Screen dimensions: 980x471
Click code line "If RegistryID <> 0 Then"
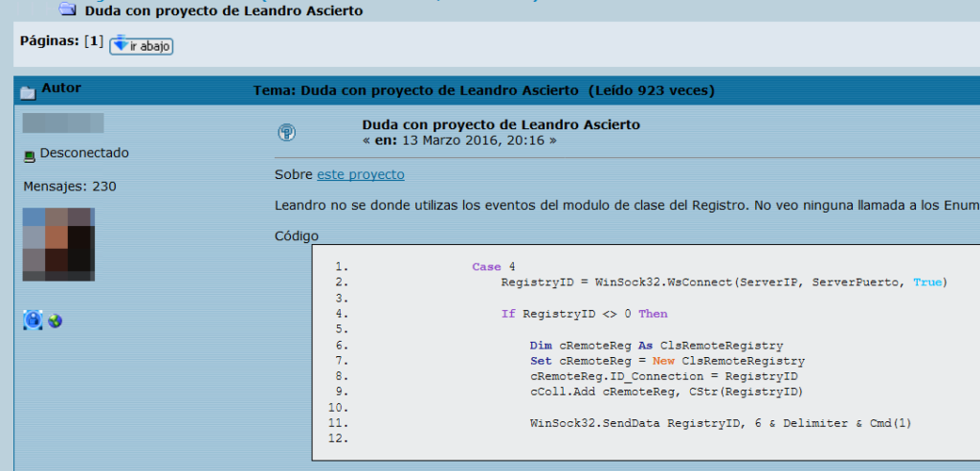[x=584, y=313]
